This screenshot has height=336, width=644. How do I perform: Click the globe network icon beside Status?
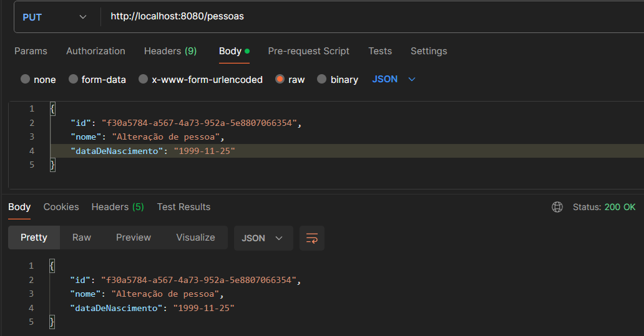(x=557, y=207)
